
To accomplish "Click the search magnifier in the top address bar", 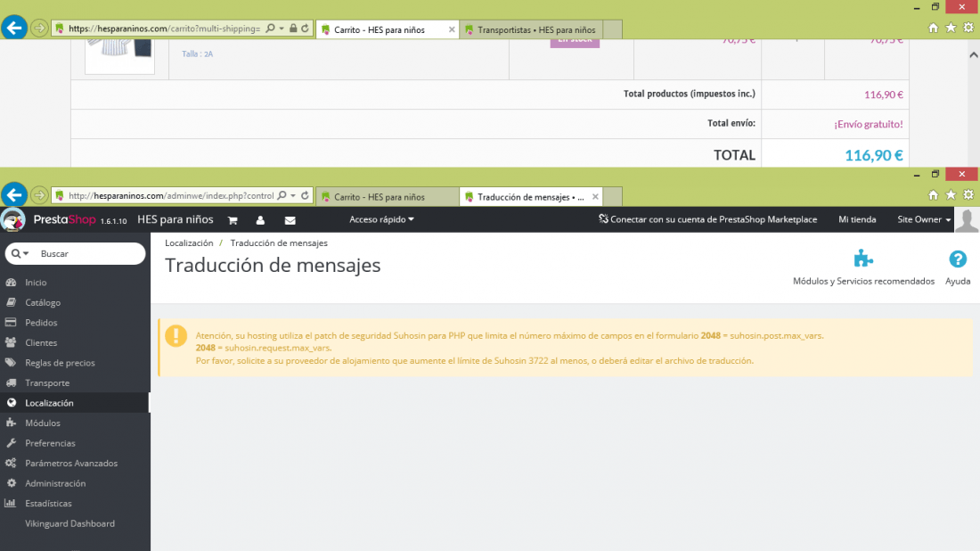I will (x=270, y=29).
